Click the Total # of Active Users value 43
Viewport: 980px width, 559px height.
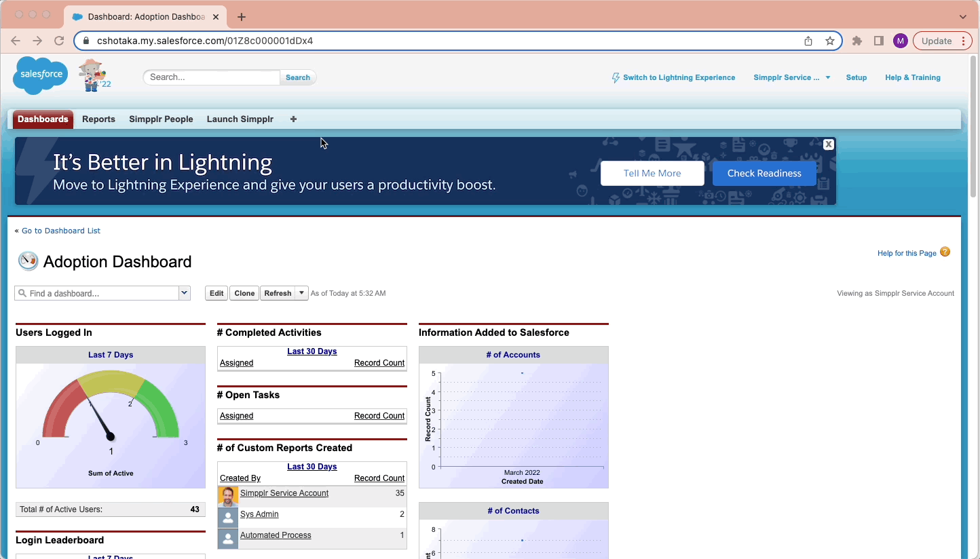(195, 509)
